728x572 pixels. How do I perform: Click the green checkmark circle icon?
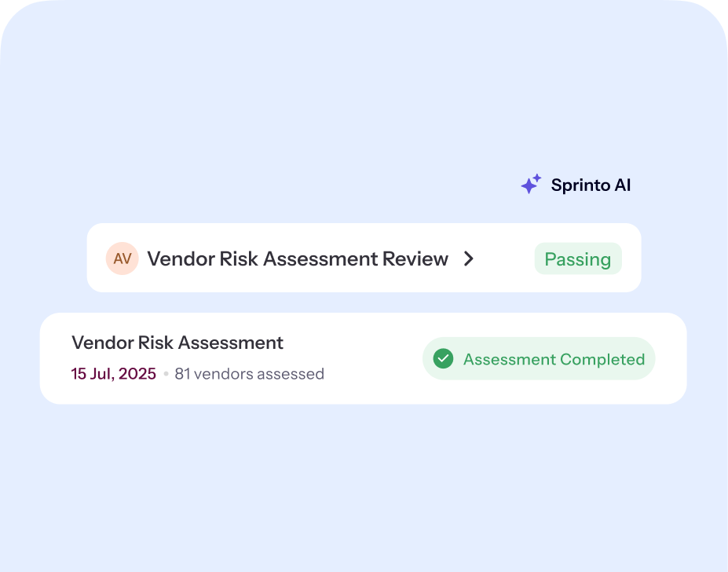(444, 359)
